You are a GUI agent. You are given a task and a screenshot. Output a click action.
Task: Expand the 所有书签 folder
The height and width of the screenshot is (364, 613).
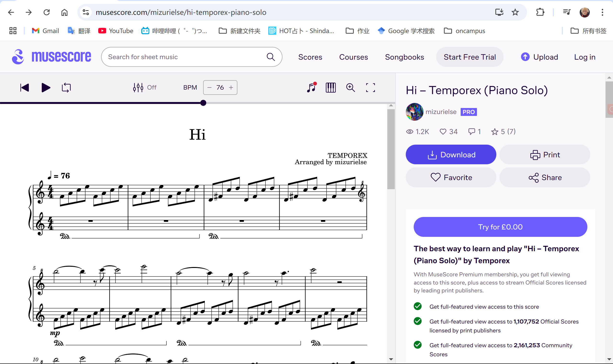588,31
